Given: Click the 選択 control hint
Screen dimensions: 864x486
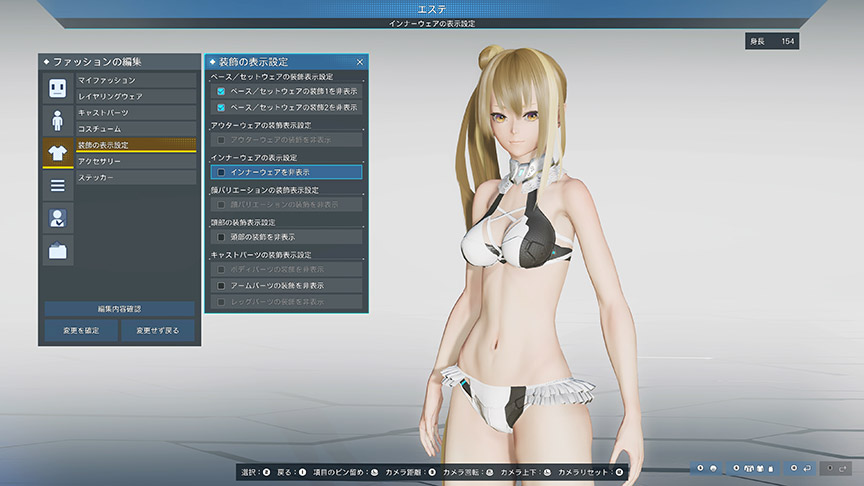Looking at the screenshot, I should pos(256,472).
